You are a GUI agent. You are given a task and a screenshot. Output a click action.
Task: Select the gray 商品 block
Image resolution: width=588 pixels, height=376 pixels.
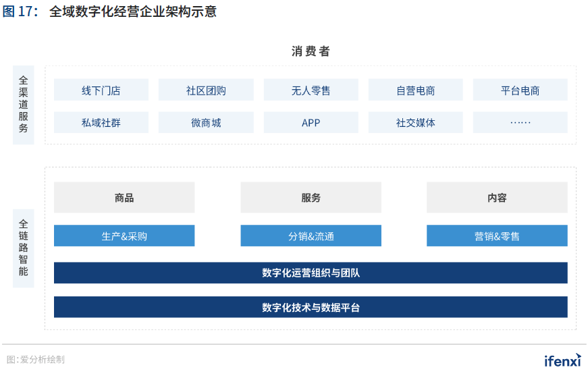(x=124, y=198)
